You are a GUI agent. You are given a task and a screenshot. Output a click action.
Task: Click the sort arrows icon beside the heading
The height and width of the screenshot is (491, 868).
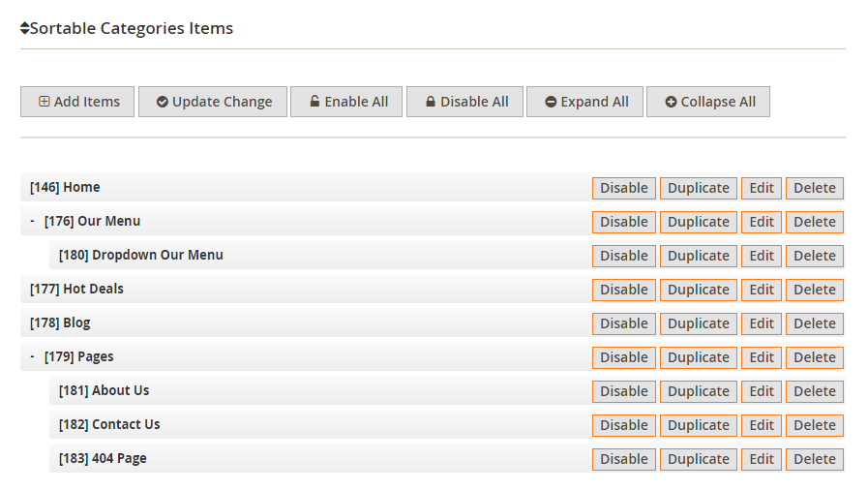pos(25,29)
